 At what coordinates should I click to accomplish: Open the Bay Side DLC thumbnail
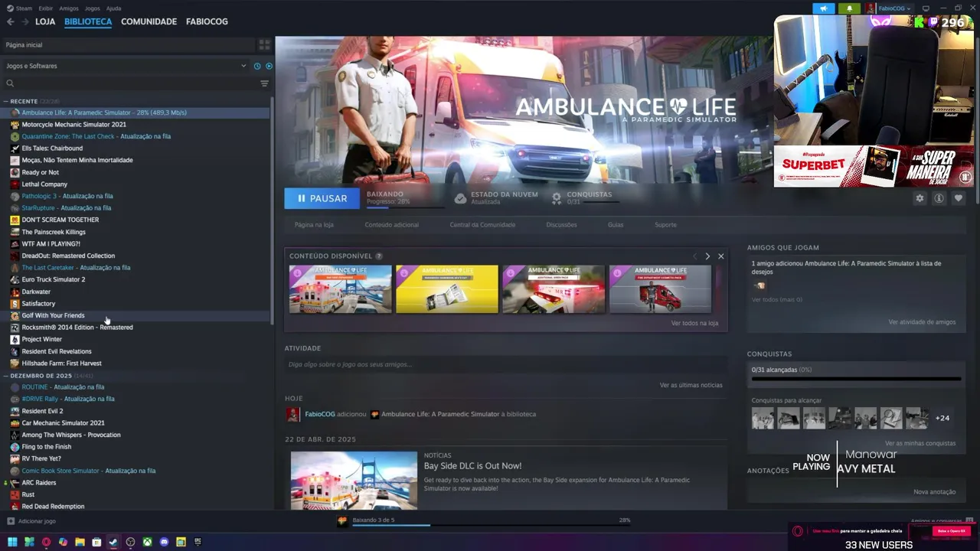click(341, 289)
